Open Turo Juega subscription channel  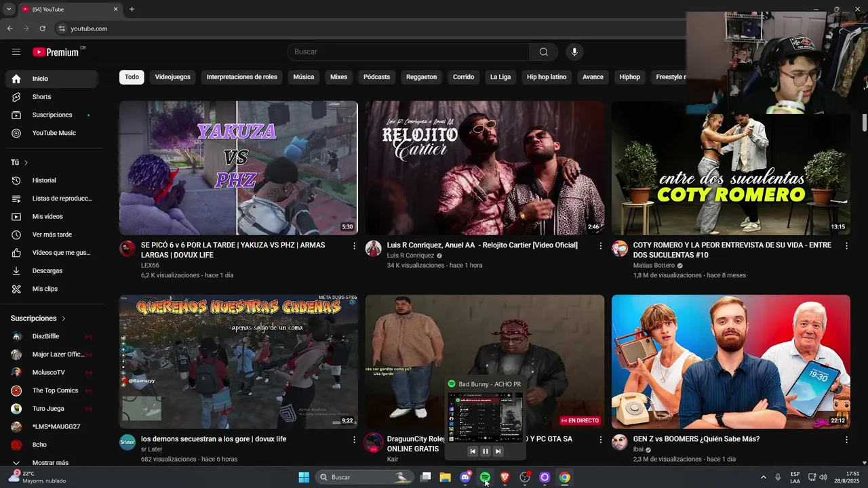click(x=51, y=409)
